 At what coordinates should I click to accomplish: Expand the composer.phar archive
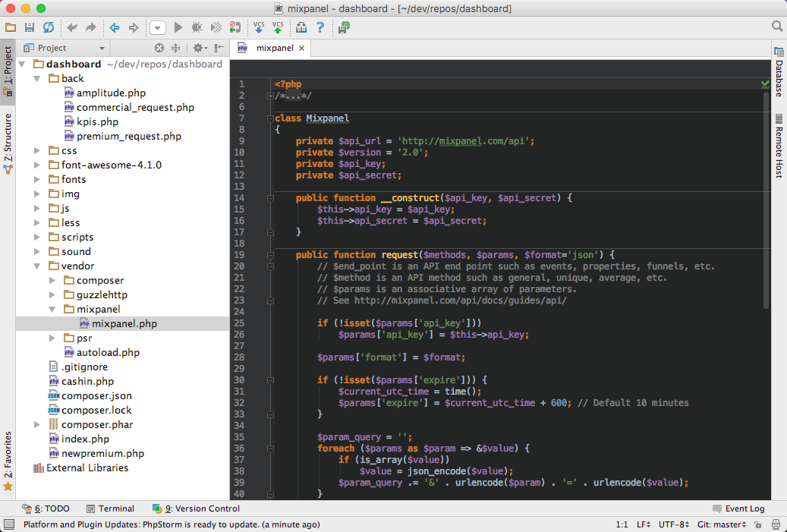coord(37,424)
